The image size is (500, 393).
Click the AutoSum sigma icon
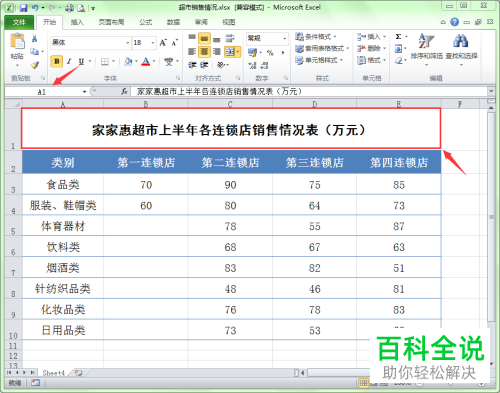(398, 37)
